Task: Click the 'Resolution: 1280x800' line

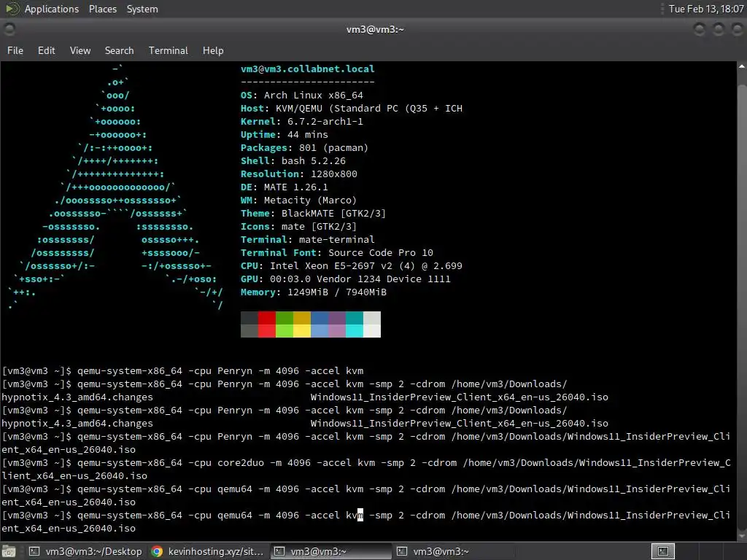Action: click(x=298, y=174)
